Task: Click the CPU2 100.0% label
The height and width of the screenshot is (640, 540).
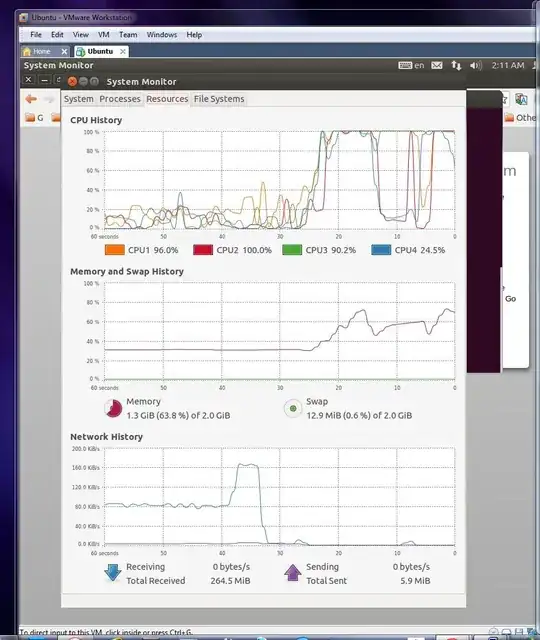Action: click(x=244, y=250)
